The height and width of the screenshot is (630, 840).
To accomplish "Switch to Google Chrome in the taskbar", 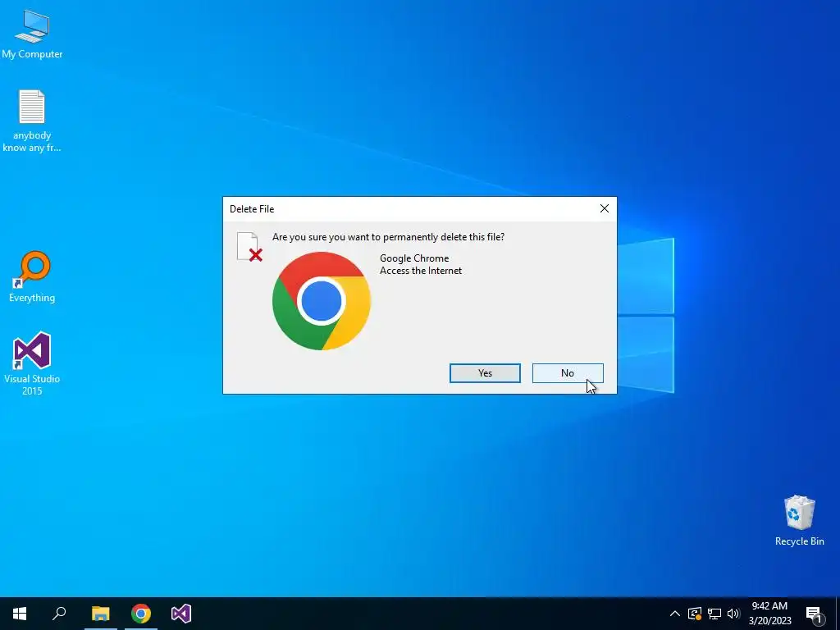I will tap(141, 614).
